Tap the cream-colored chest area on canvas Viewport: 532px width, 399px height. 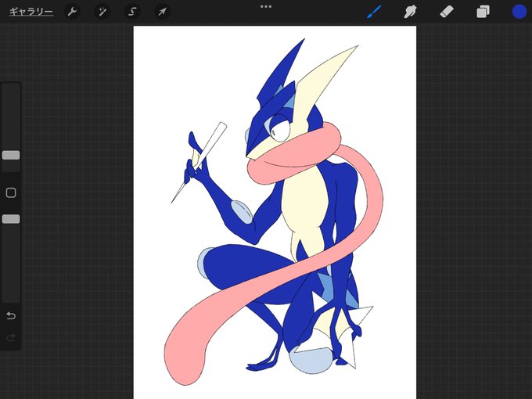[304, 200]
